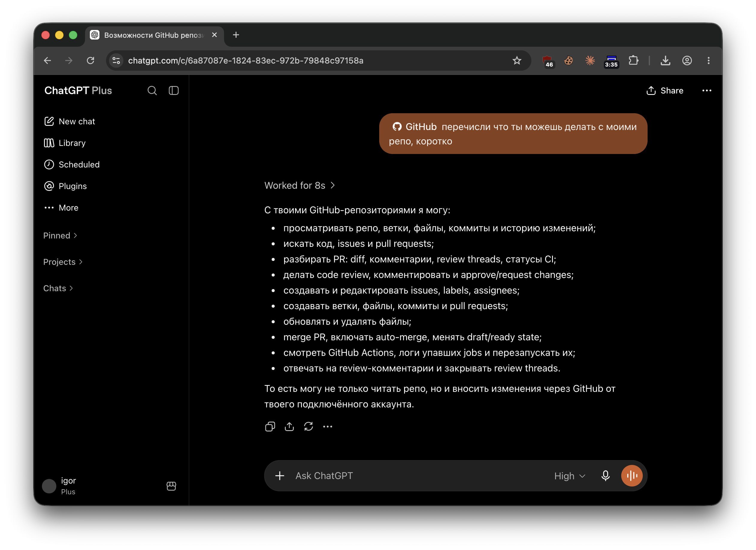The image size is (756, 550).
Task: Reload the ChatGPT page
Action: tap(91, 61)
